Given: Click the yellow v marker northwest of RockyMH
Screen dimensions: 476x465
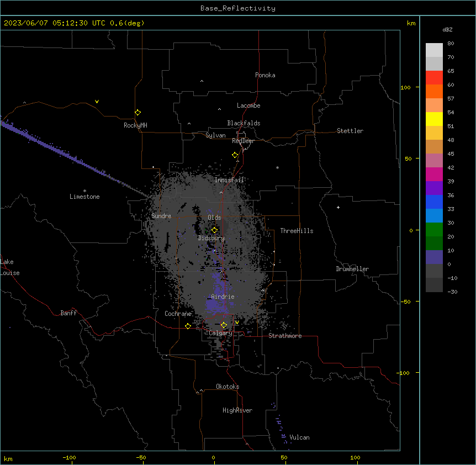Looking at the screenshot, I should (x=97, y=102).
